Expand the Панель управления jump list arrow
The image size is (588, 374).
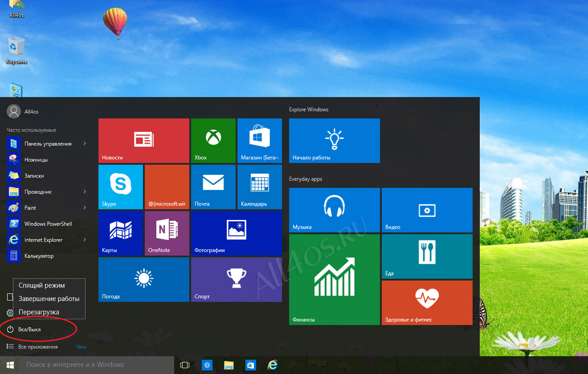click(85, 143)
